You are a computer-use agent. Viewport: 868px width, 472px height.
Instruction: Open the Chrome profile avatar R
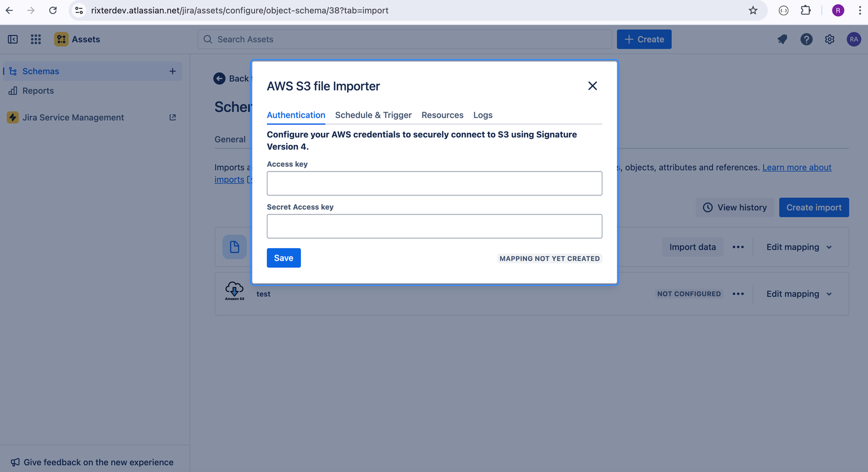[x=838, y=10]
